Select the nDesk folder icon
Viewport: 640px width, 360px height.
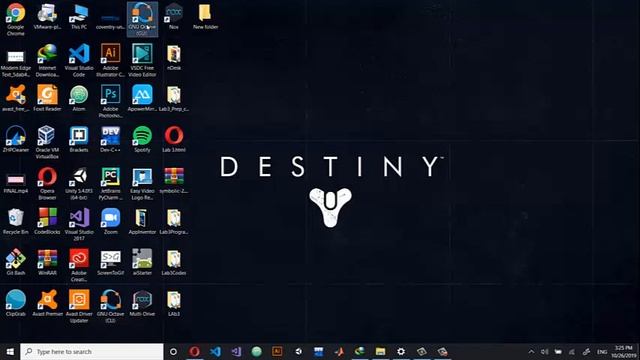tap(174, 57)
